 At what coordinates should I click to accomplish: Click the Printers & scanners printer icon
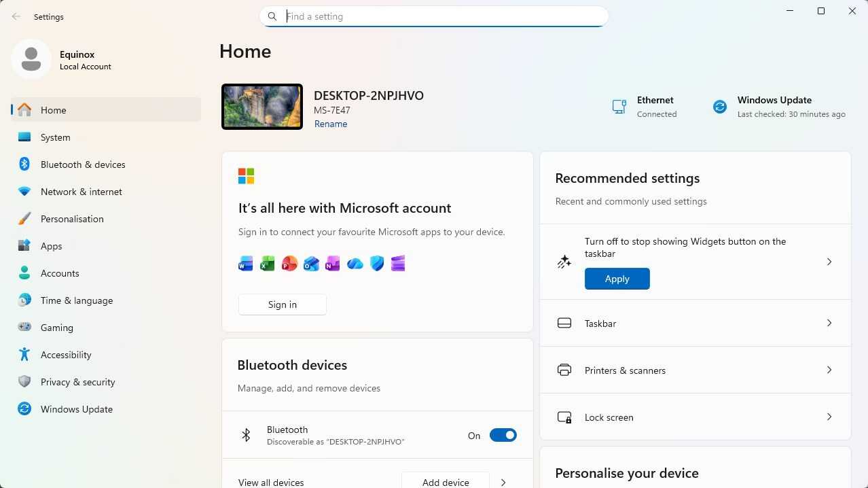[x=564, y=370]
